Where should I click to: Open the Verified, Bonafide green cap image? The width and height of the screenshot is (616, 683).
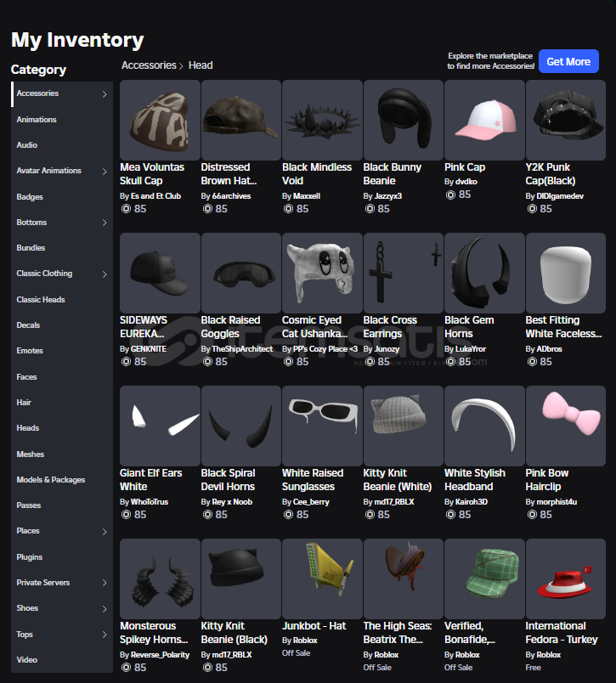pyautogui.click(x=484, y=579)
